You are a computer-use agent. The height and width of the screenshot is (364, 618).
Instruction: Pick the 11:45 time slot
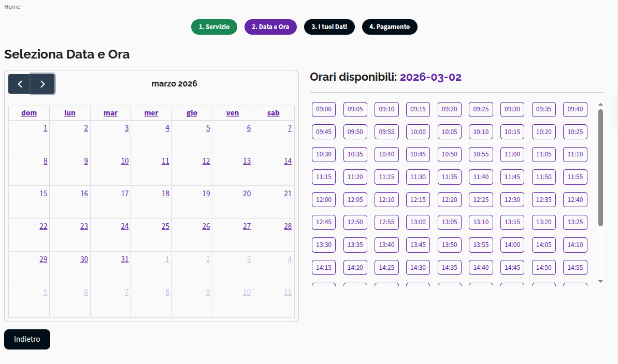coord(512,177)
